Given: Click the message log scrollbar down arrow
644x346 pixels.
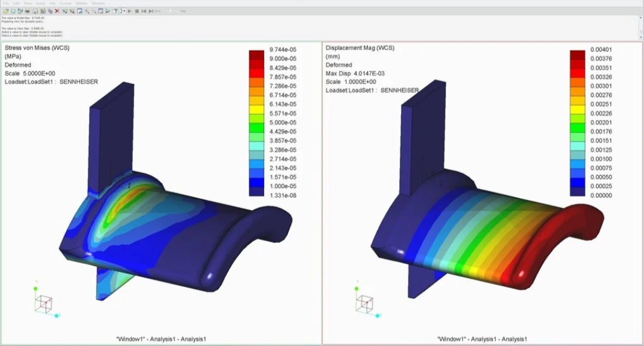Looking at the screenshot, I should [640, 38].
